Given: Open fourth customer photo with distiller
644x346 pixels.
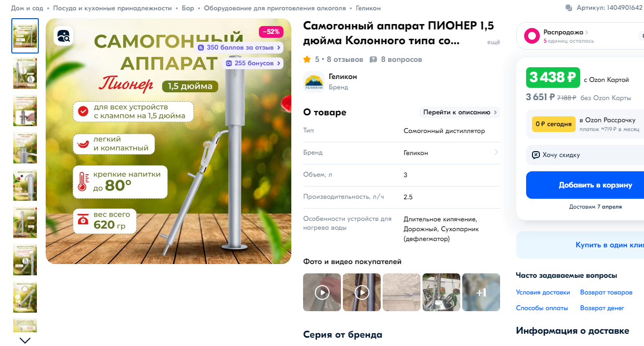Looking at the screenshot, I should coord(441,293).
